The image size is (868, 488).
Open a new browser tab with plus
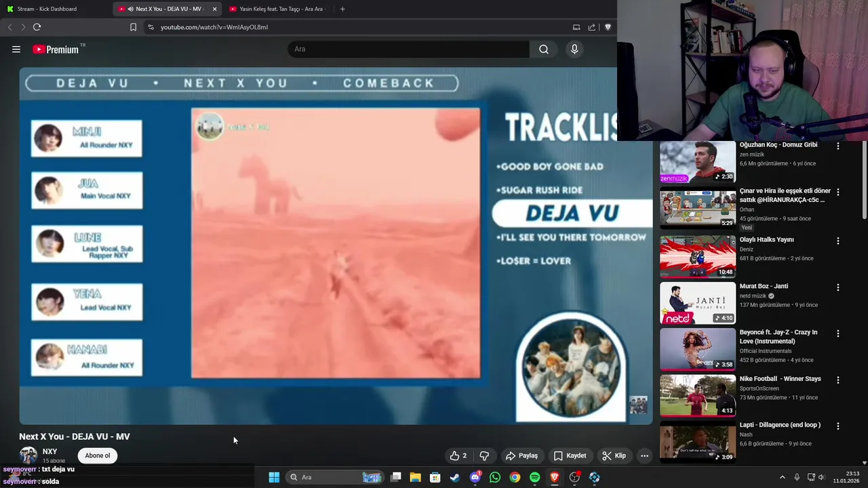click(342, 9)
